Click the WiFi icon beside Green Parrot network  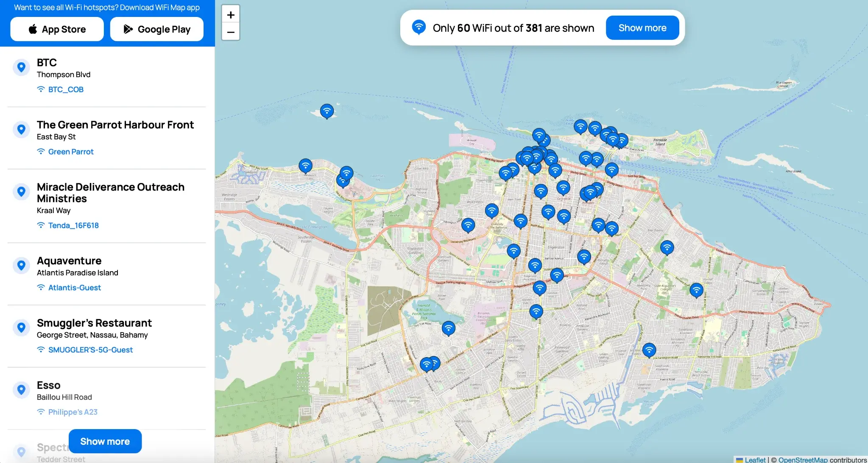pyautogui.click(x=41, y=151)
